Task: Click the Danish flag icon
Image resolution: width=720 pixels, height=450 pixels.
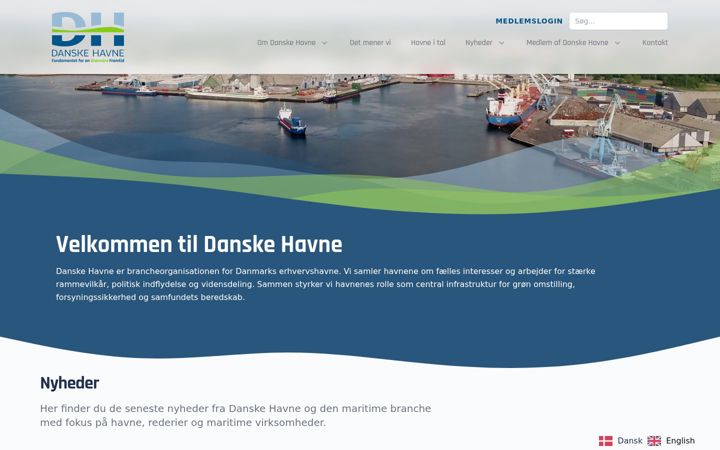Action: click(x=605, y=441)
